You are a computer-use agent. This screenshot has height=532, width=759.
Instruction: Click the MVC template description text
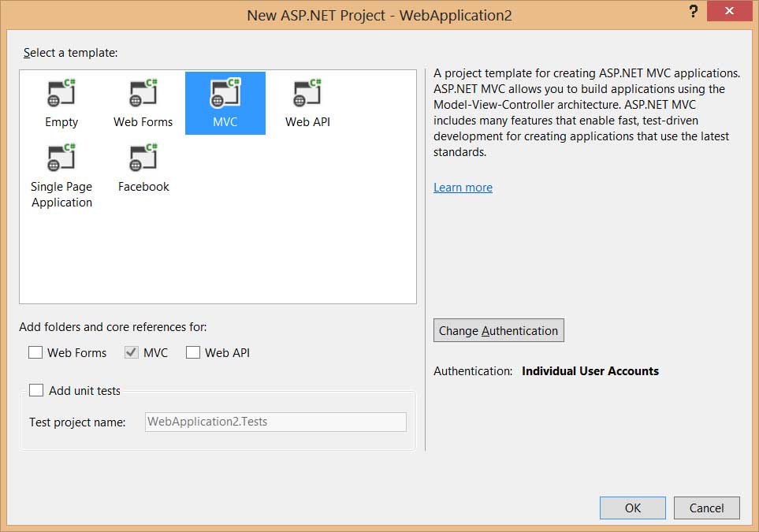586,112
